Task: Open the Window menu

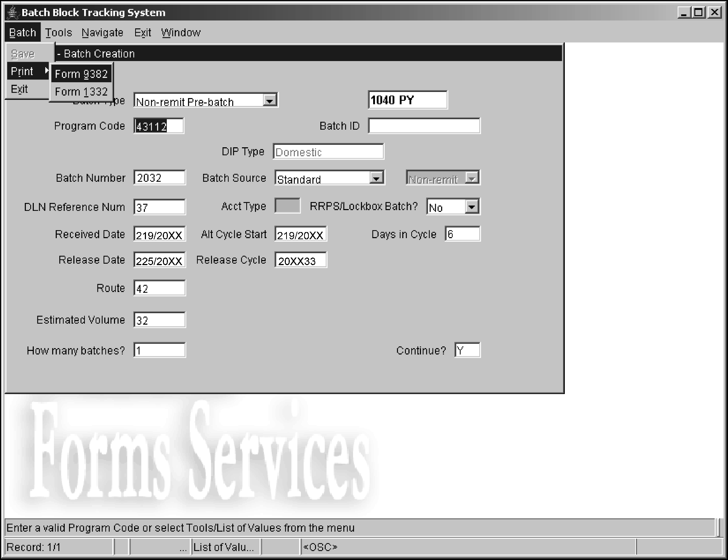Action: (x=180, y=33)
